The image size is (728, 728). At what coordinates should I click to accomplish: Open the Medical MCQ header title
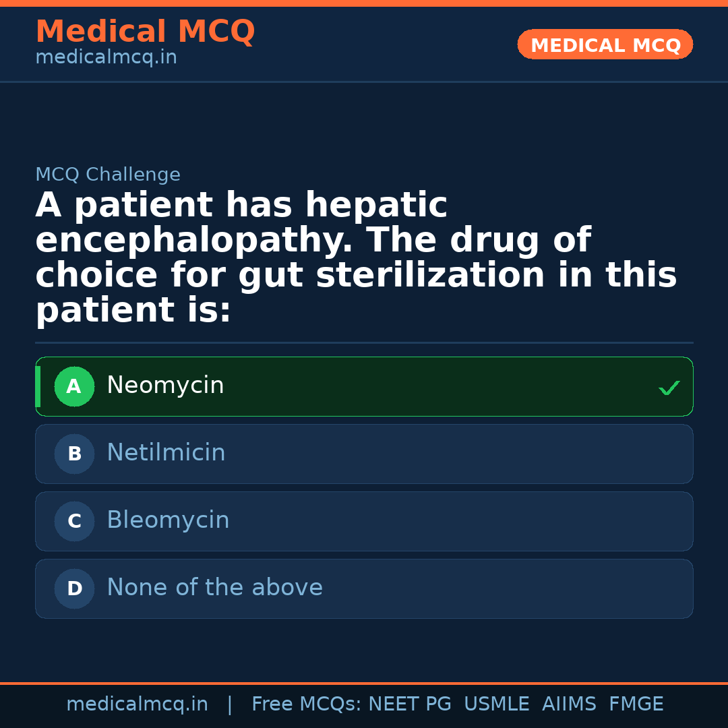coord(145,32)
